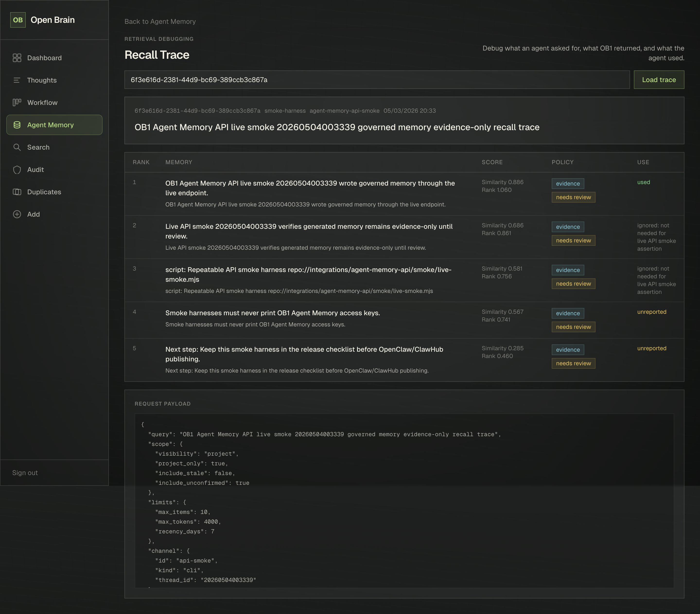
Task: Click 'Similarity 0.567' score
Action: [502, 312]
